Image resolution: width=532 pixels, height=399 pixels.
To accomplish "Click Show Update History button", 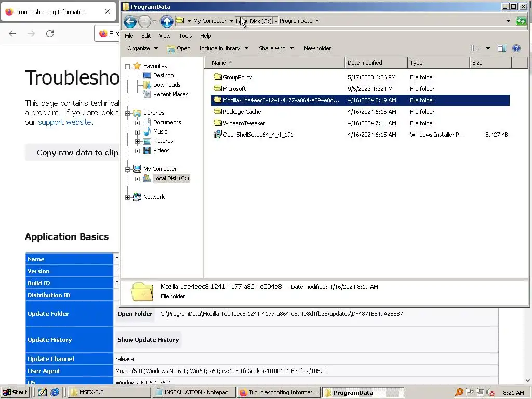I will point(148,340).
